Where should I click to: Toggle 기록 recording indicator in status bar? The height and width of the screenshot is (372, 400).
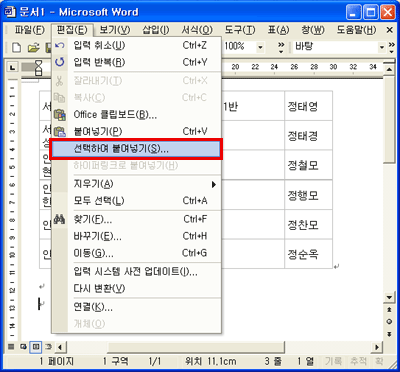pyautogui.click(x=333, y=362)
